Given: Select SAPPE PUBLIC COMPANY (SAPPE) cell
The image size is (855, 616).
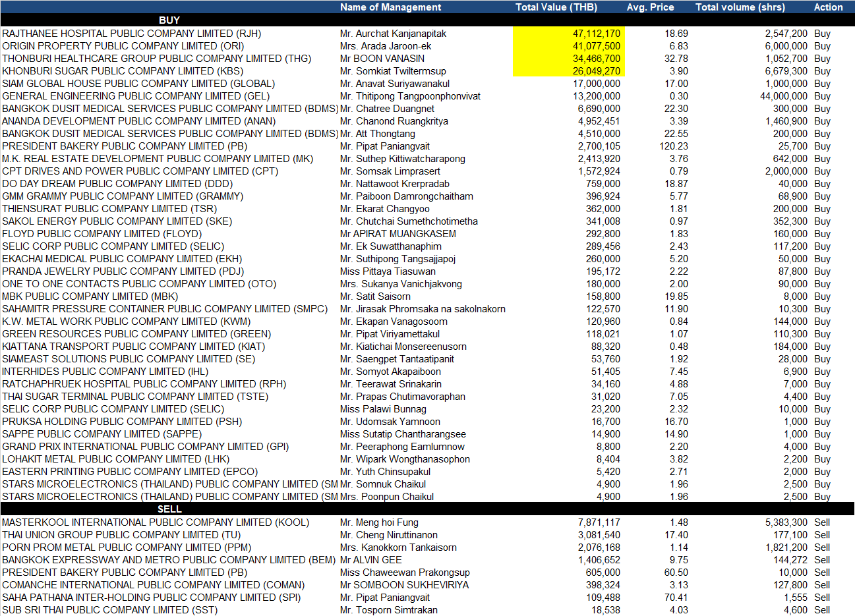Looking at the screenshot, I should pyautogui.click(x=102, y=434).
